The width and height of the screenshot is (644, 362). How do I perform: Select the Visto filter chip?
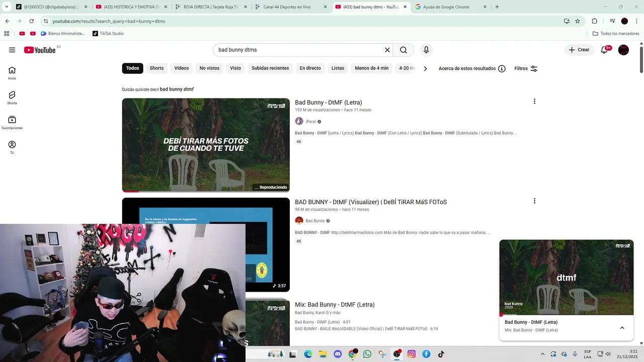(x=235, y=68)
